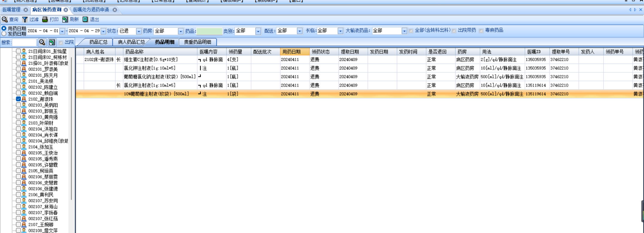Viewport: 644px width, 233px height.
Task: Sort by the 领药量 column header
Action: (238, 52)
